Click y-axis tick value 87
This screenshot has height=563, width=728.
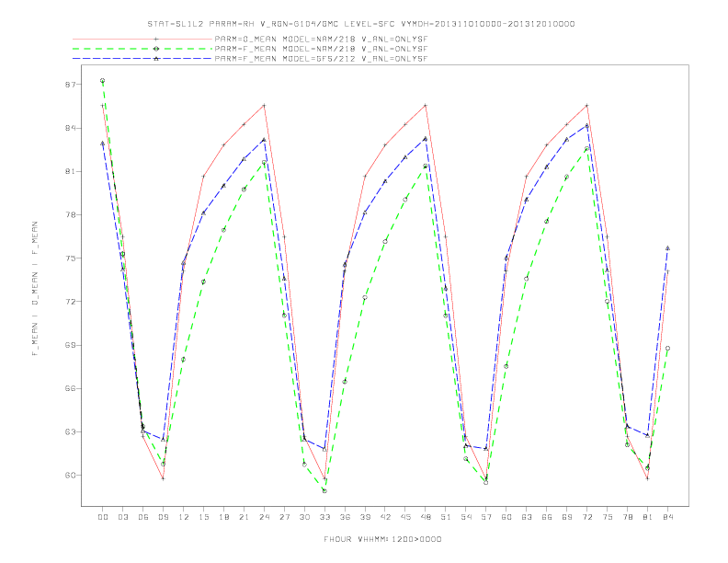pyautogui.click(x=70, y=85)
